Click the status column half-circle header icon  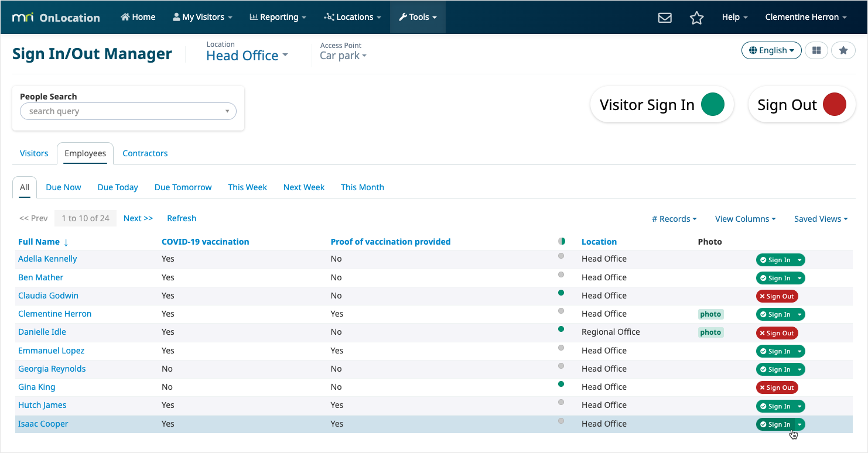coord(562,241)
